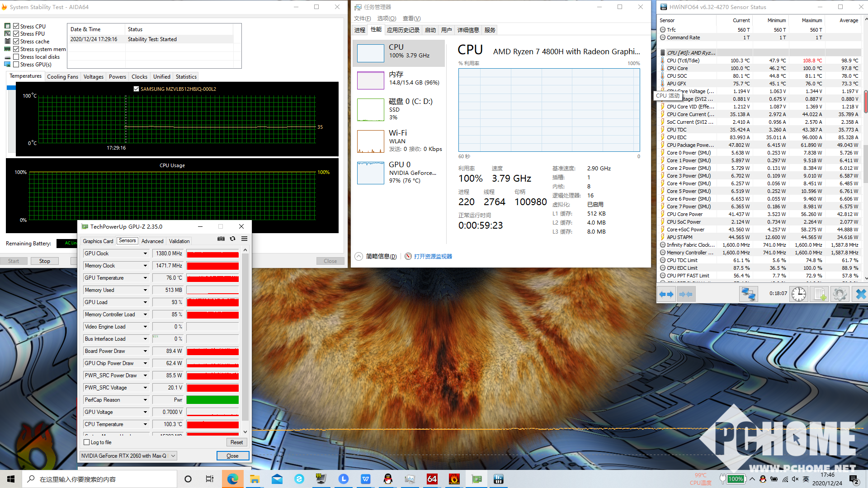868x488 pixels.
Task: Toggle the Stress CPU checkbox
Action: coord(16,26)
